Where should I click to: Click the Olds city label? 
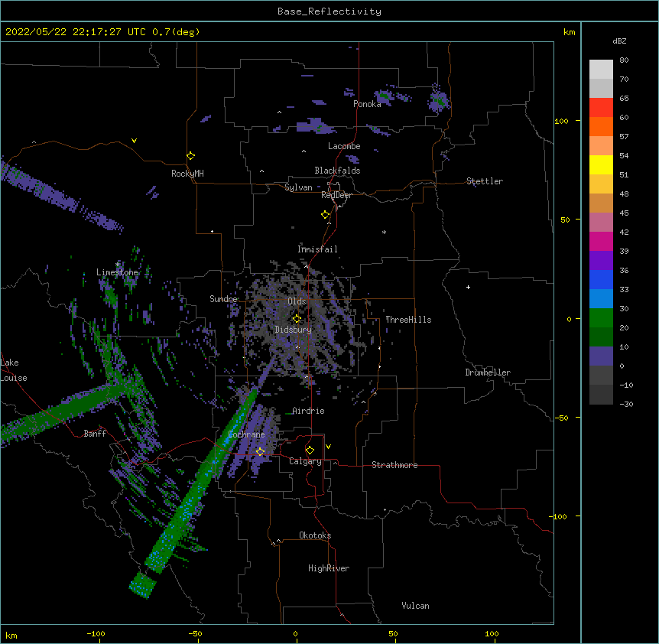point(297,301)
